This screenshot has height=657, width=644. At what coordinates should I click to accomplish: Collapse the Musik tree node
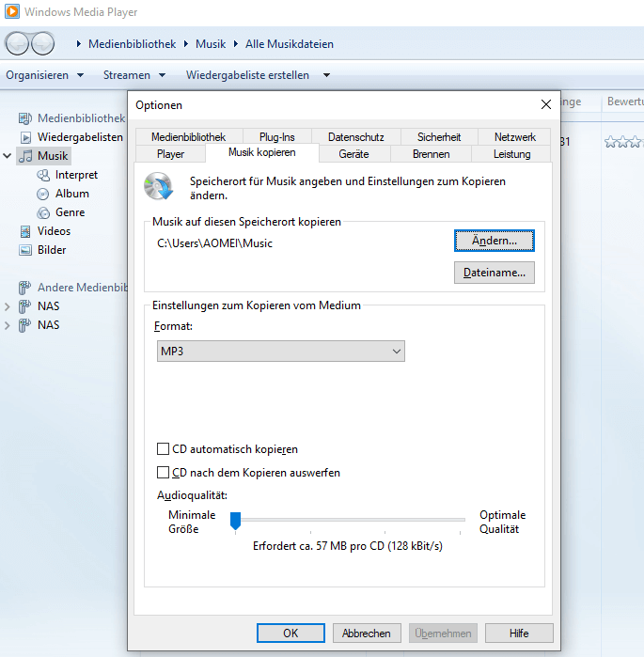8,156
